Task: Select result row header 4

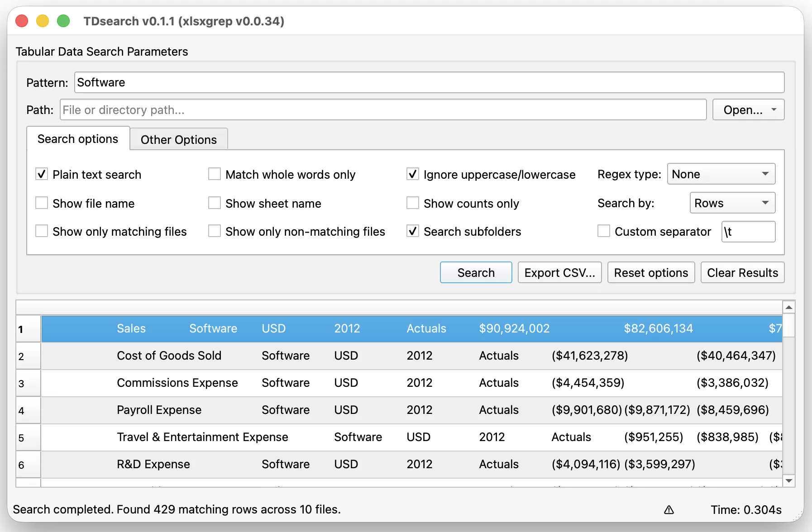Action: click(29, 410)
